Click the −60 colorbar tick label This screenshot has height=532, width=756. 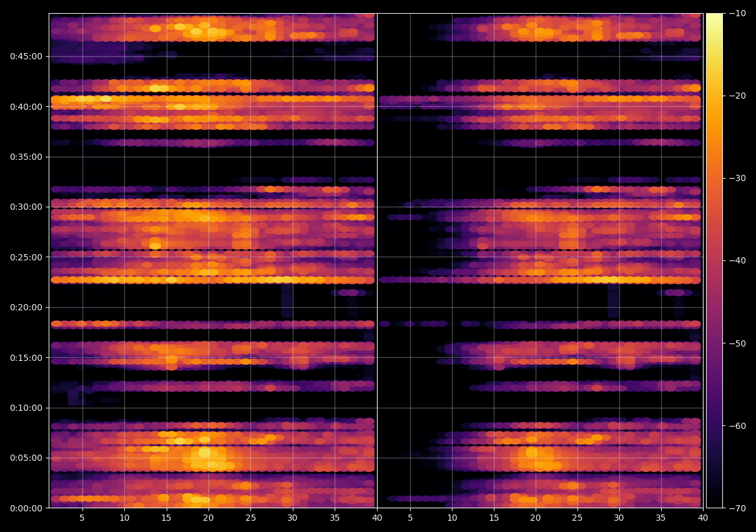pyautogui.click(x=737, y=426)
